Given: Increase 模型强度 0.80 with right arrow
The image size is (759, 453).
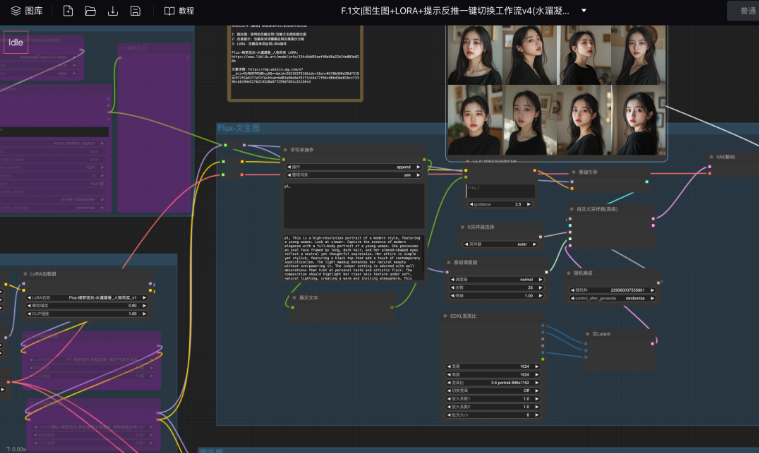Looking at the screenshot, I should pyautogui.click(x=144, y=306).
